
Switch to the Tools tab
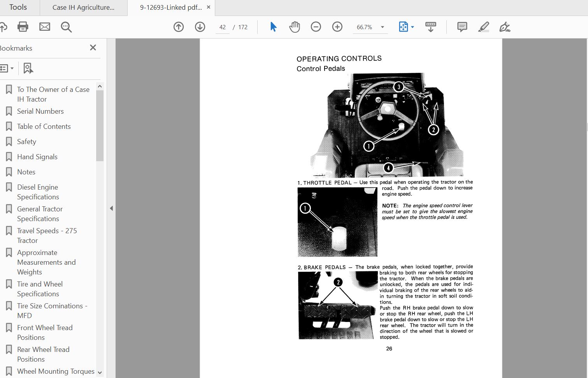(x=18, y=7)
